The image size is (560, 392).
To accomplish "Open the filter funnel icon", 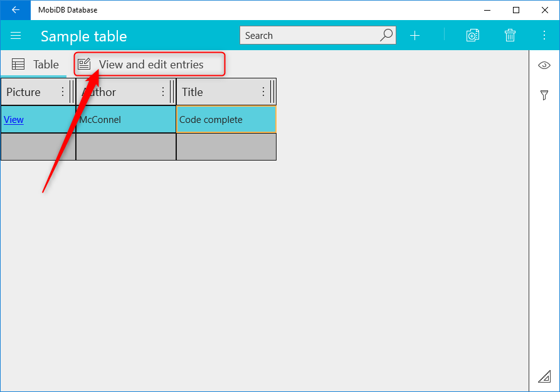I will tap(544, 95).
